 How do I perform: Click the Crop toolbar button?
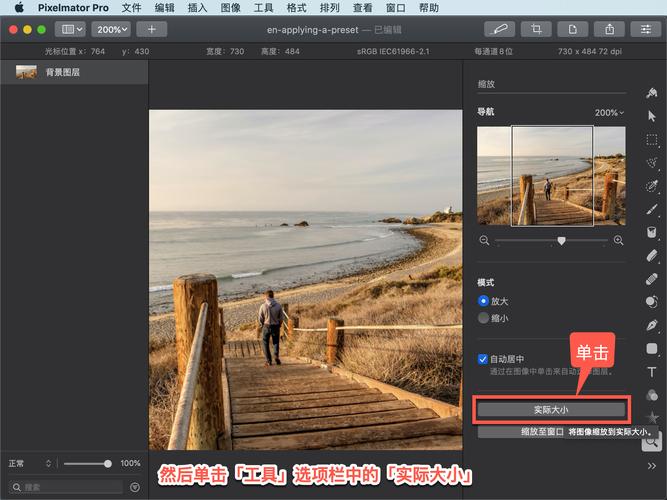click(x=536, y=29)
